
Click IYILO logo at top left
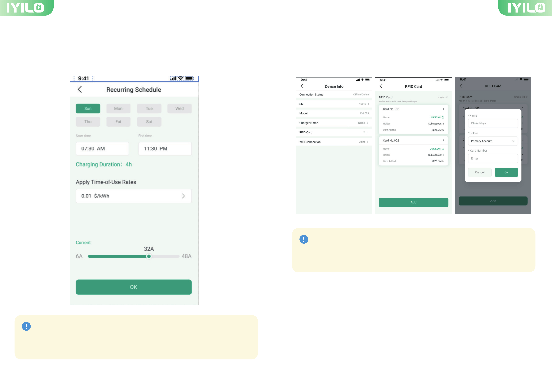coord(25,8)
